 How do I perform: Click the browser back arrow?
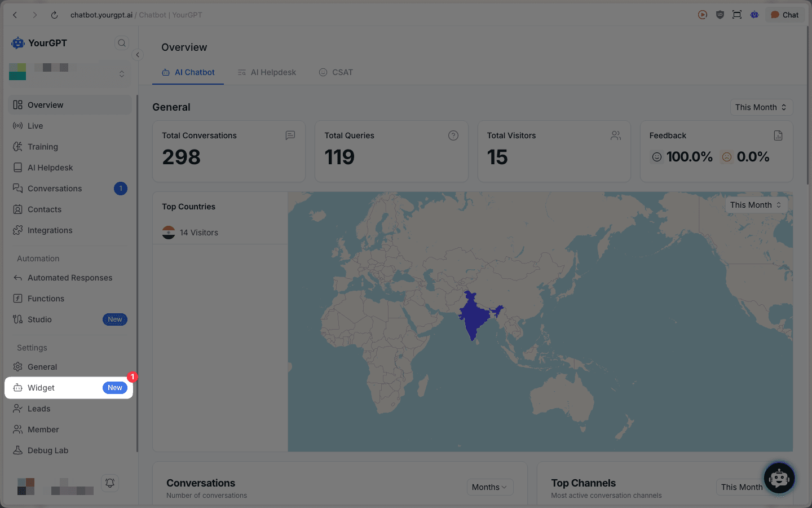[x=15, y=15]
